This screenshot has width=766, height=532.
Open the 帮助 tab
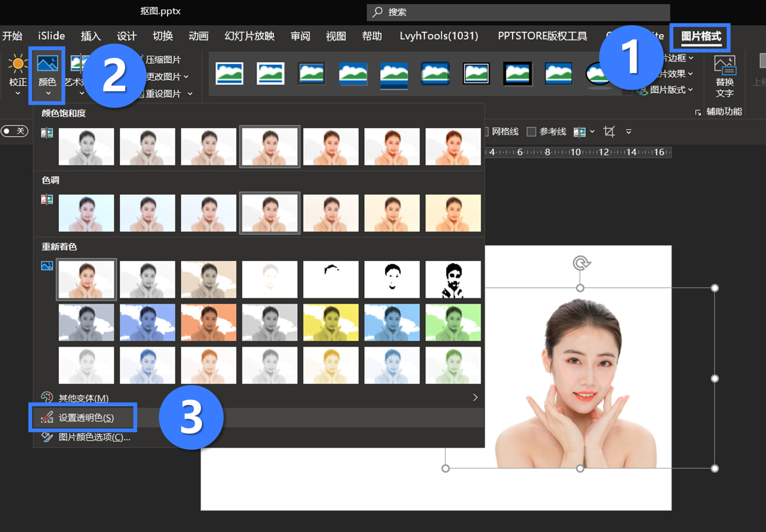point(372,36)
